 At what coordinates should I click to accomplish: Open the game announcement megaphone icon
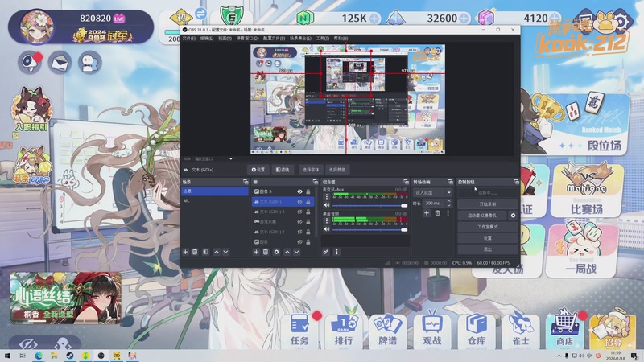click(x=30, y=63)
